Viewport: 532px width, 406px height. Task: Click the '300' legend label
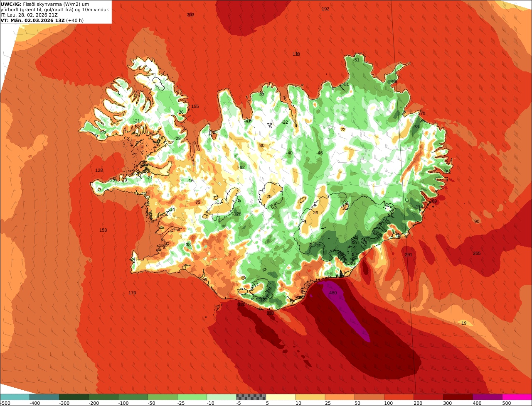click(448, 403)
